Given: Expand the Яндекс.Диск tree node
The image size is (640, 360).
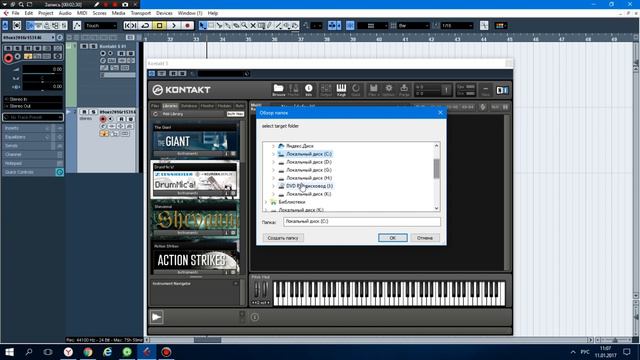Looking at the screenshot, I should pos(273,146).
